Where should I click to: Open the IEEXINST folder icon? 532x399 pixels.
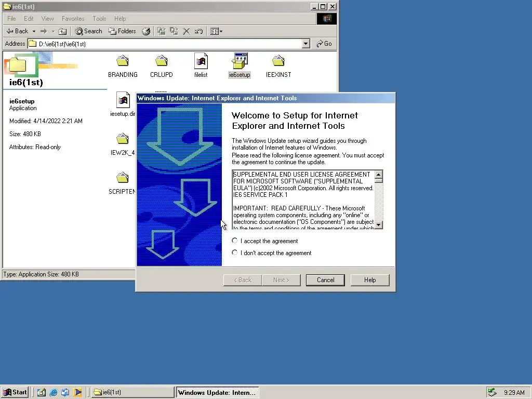click(x=278, y=61)
